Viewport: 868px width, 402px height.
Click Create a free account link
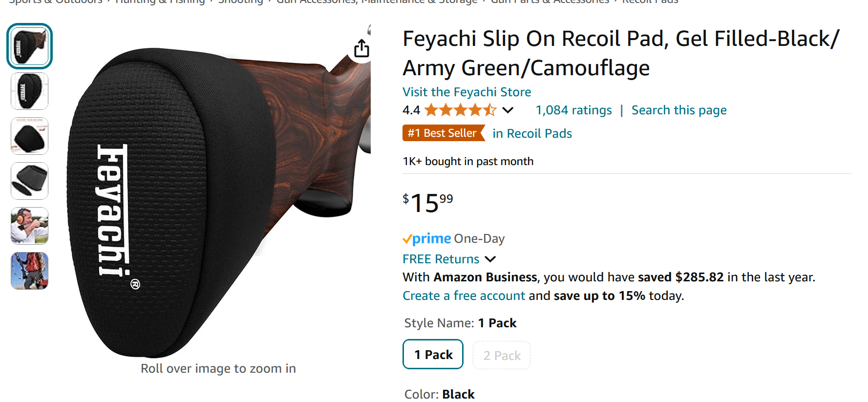pyautogui.click(x=464, y=296)
